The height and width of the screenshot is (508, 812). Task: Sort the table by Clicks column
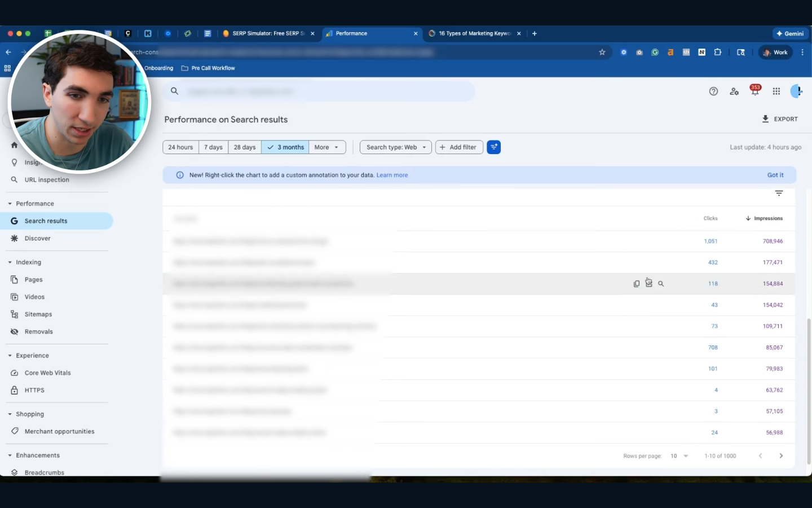(710, 218)
